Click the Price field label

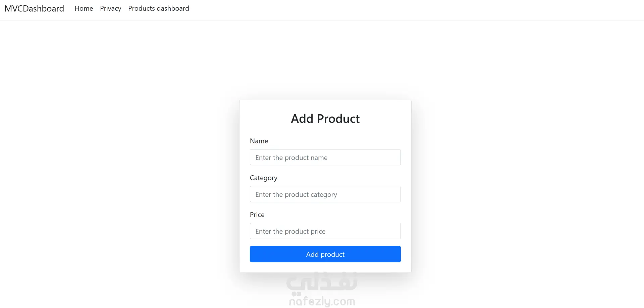click(257, 215)
